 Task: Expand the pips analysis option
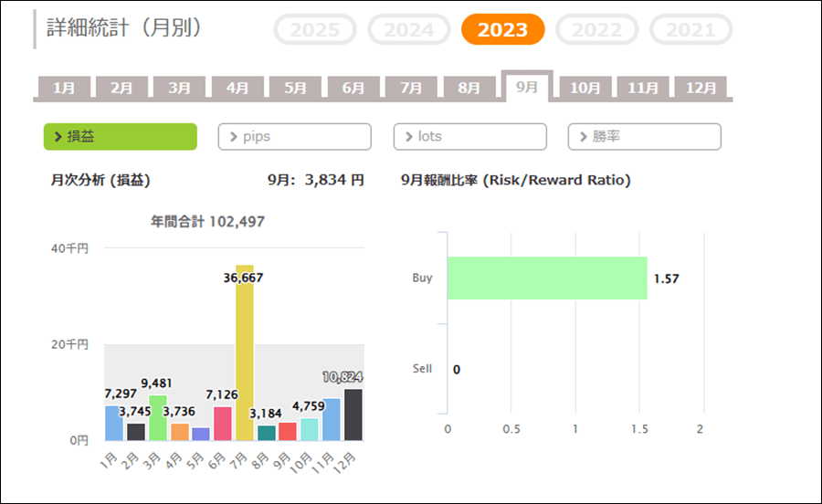click(294, 137)
